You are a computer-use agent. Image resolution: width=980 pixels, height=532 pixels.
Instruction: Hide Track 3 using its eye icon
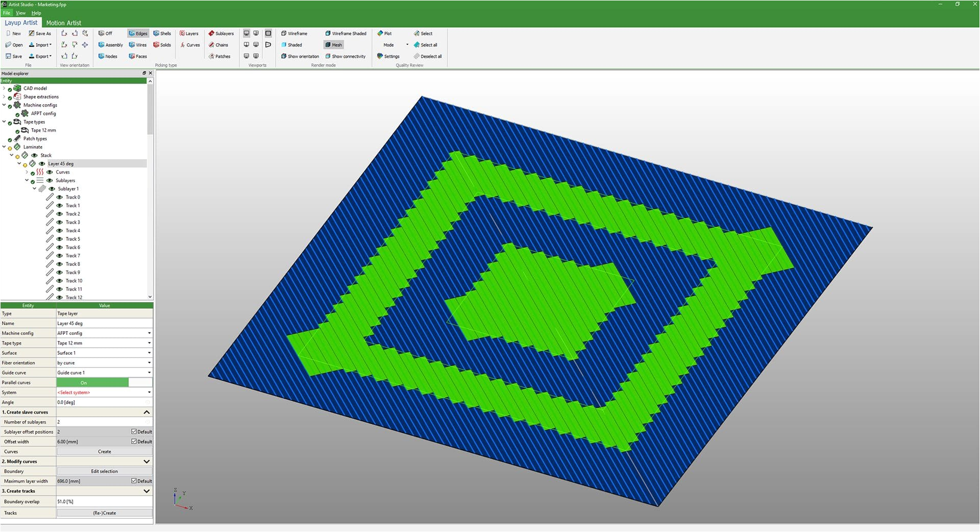60,223
